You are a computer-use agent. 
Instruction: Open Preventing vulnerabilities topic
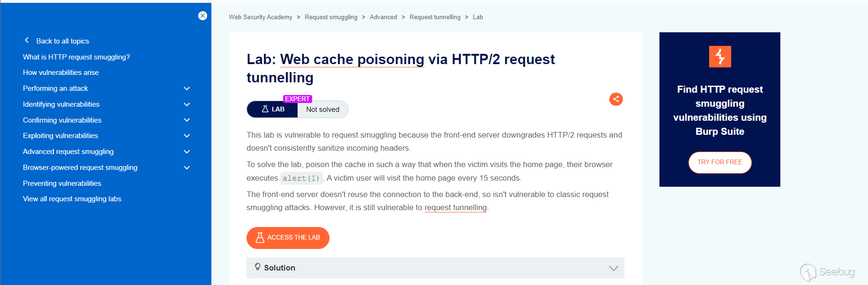[x=62, y=183]
